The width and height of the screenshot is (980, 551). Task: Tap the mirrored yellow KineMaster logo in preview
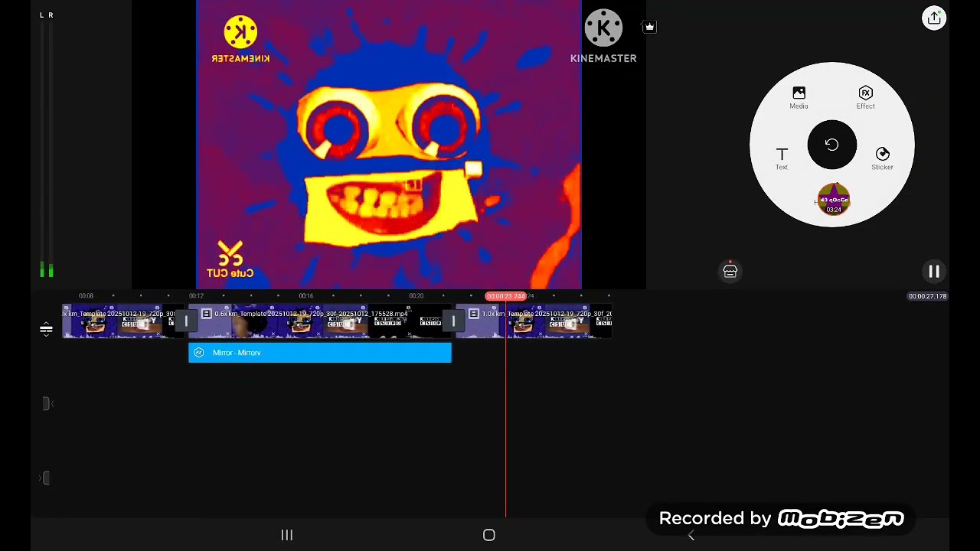point(240,40)
